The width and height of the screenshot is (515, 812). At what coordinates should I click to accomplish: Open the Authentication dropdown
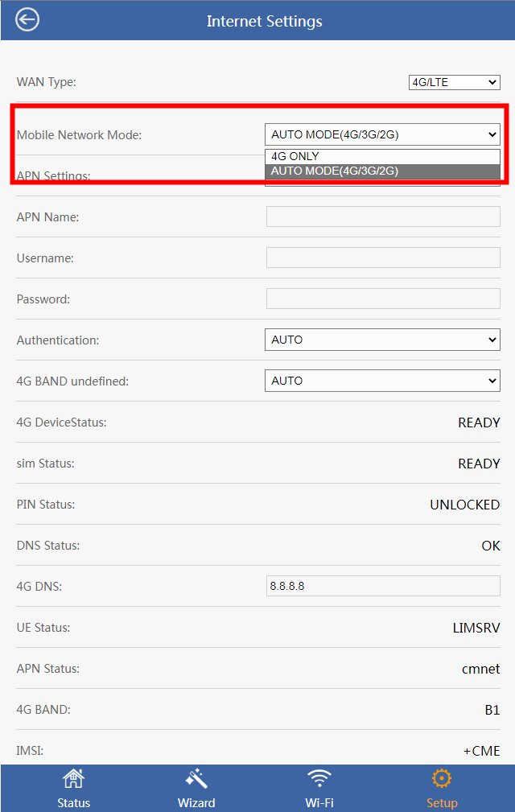click(382, 340)
